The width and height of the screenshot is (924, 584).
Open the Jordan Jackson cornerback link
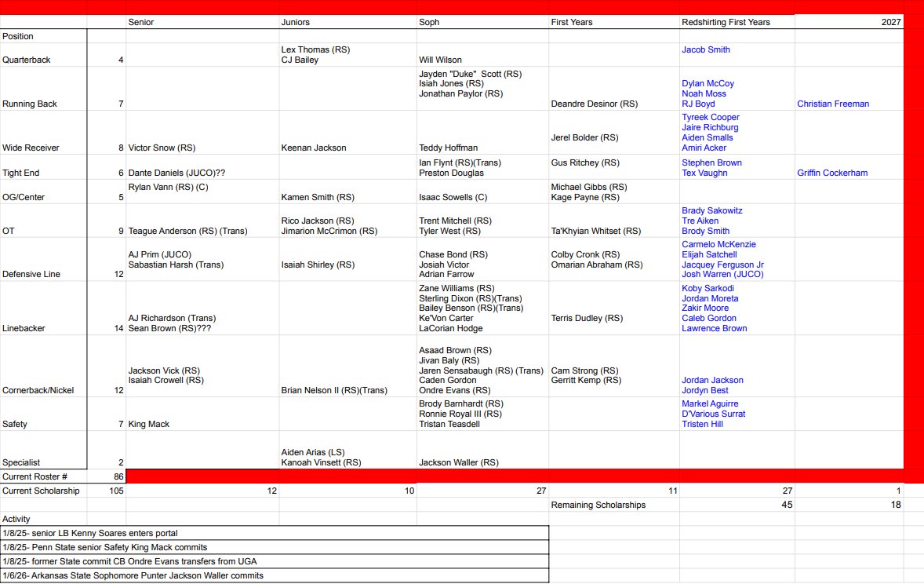click(x=712, y=380)
